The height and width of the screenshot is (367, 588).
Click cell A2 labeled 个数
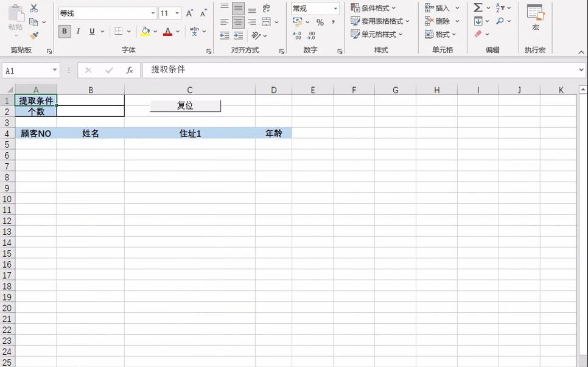(x=36, y=111)
